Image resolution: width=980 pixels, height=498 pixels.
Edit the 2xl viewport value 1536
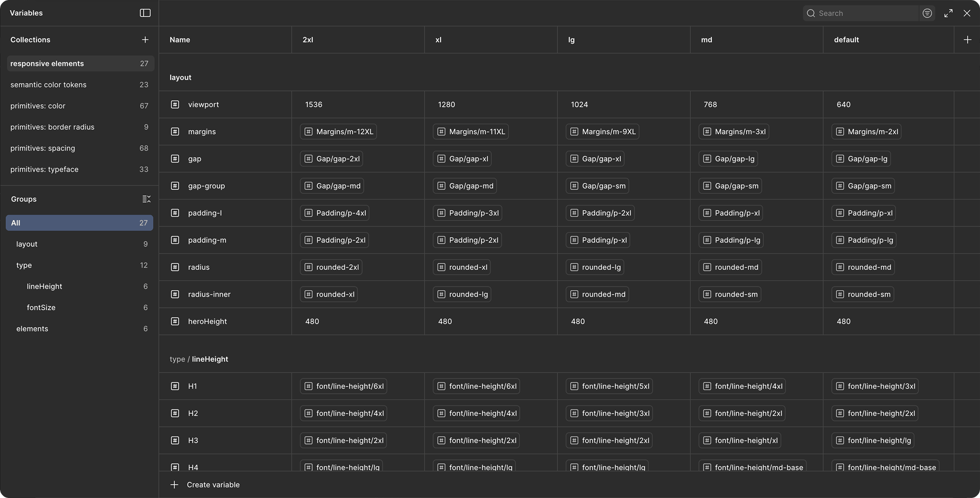314,105
